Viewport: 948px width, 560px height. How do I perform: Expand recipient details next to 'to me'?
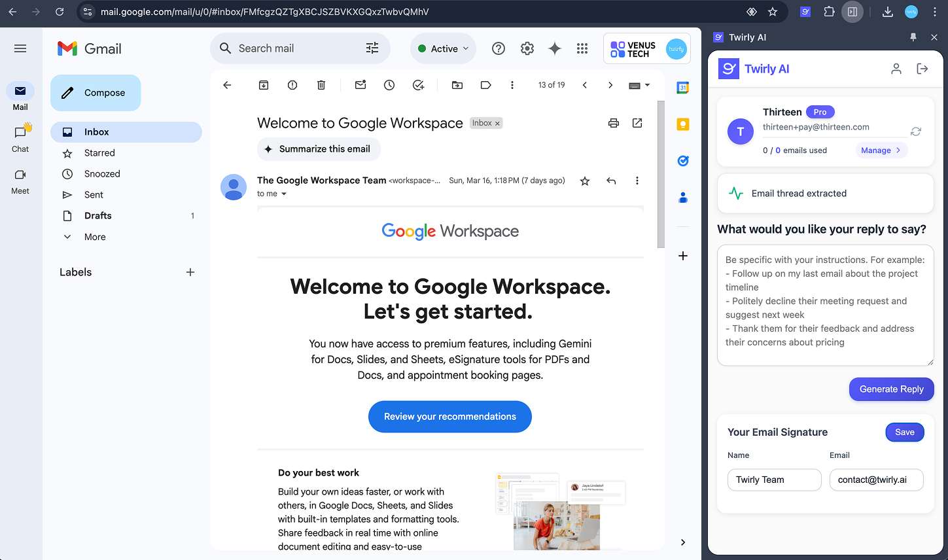[x=284, y=194]
